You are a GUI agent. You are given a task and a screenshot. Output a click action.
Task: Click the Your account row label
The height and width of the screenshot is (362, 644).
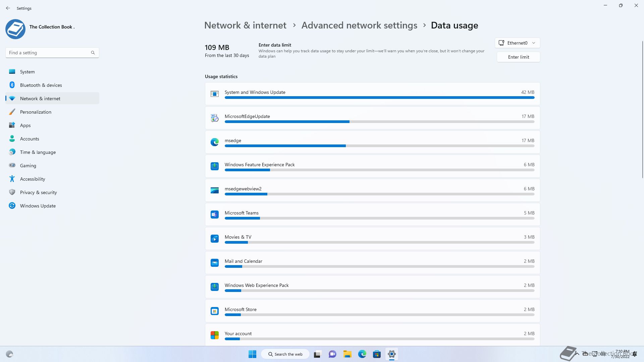tap(238, 334)
